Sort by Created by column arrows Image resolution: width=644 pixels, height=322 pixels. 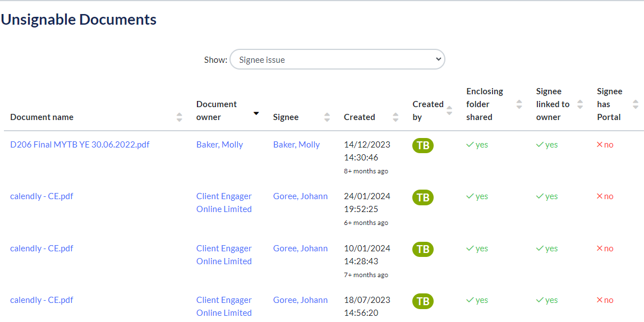[449, 111]
